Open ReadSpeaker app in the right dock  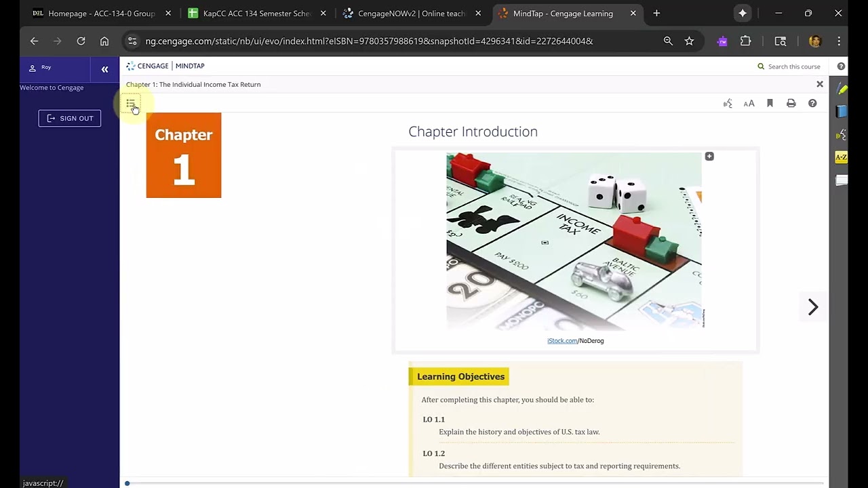click(842, 135)
